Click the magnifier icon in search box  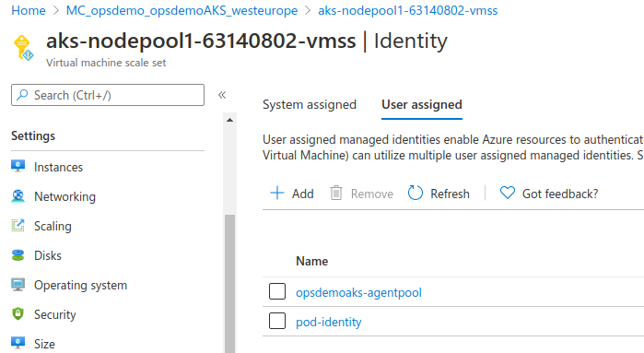[22, 95]
